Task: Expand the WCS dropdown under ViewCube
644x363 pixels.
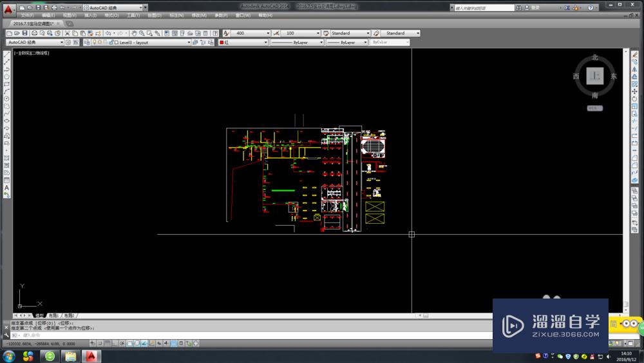Action: (x=594, y=108)
